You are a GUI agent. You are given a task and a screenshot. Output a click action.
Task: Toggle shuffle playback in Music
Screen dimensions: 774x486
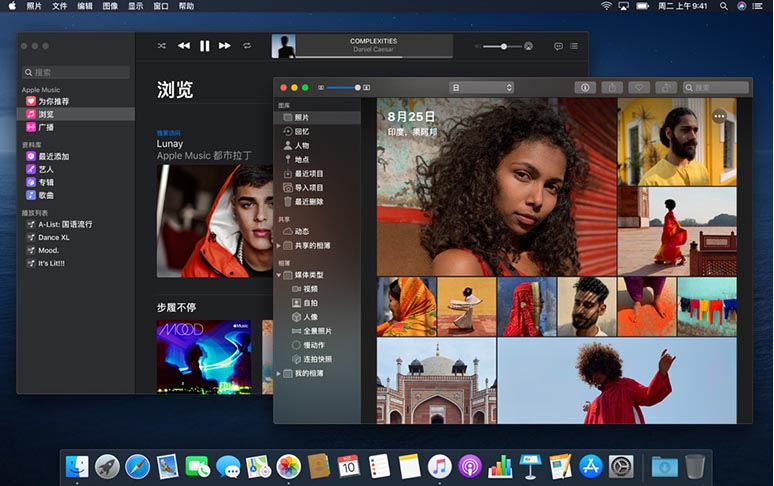[162, 46]
